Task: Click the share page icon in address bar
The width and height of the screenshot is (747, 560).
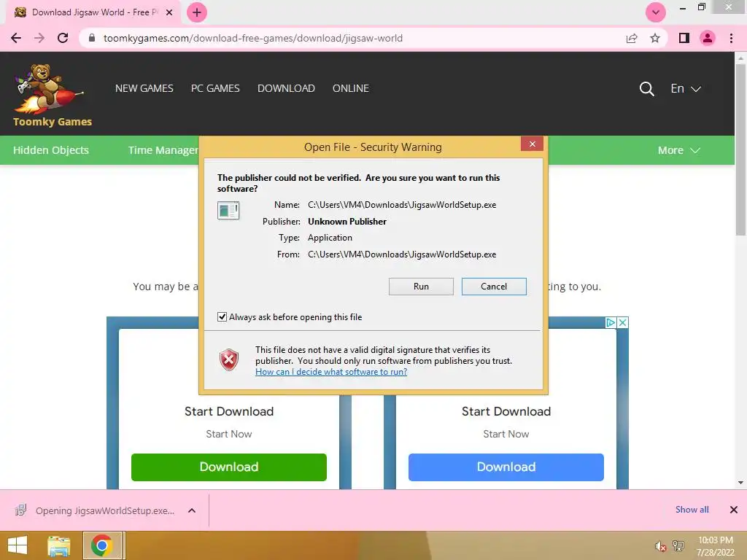Action: [632, 38]
